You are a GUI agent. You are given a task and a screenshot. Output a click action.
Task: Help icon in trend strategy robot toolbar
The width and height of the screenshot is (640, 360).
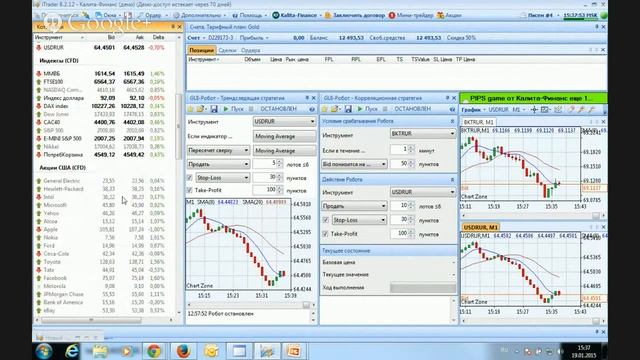pos(312,109)
